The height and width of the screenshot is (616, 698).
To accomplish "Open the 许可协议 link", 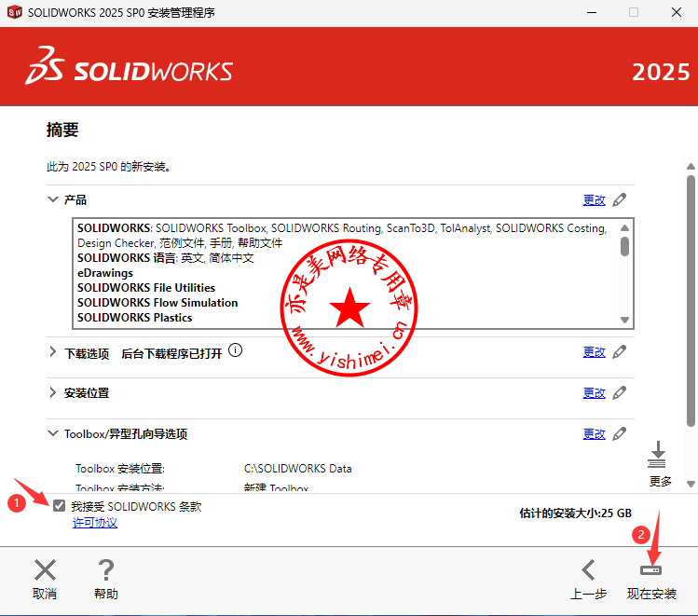I will (x=95, y=523).
